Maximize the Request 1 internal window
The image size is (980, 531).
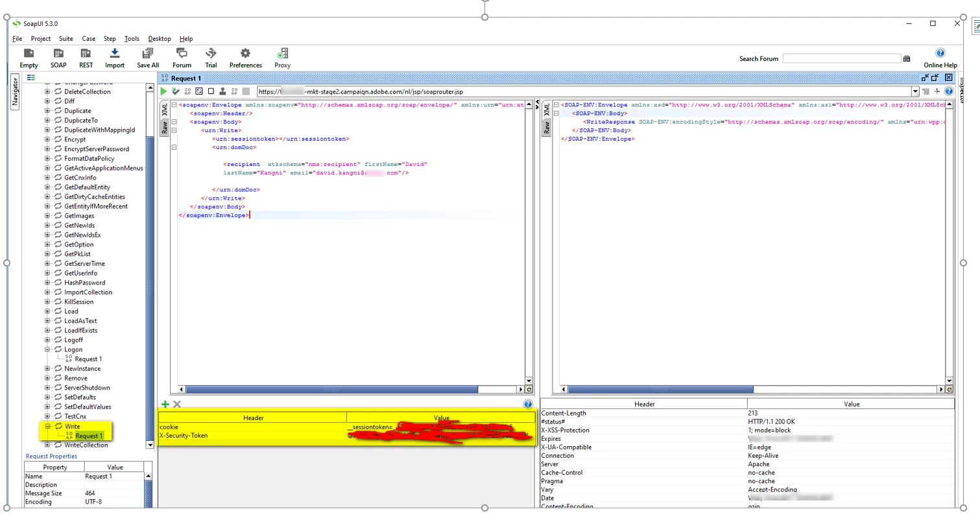[935, 78]
